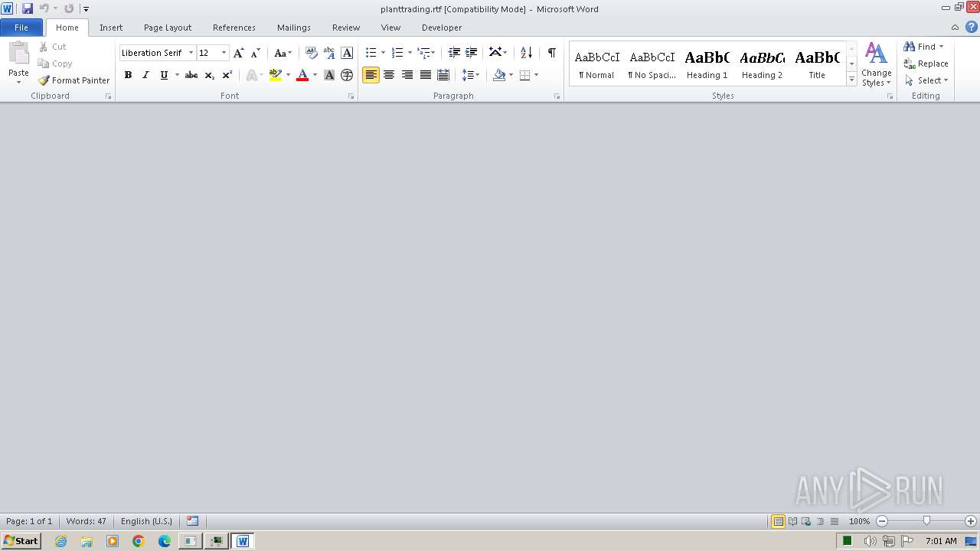Viewport: 980px width, 551px height.
Task: Click the Find button
Action: [920, 47]
